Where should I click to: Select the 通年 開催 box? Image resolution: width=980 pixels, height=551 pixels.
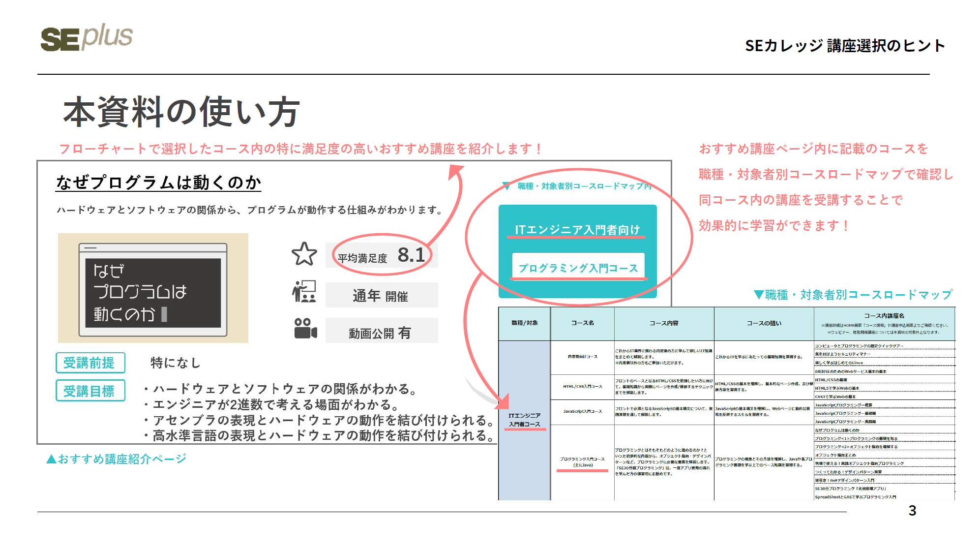pyautogui.click(x=382, y=295)
